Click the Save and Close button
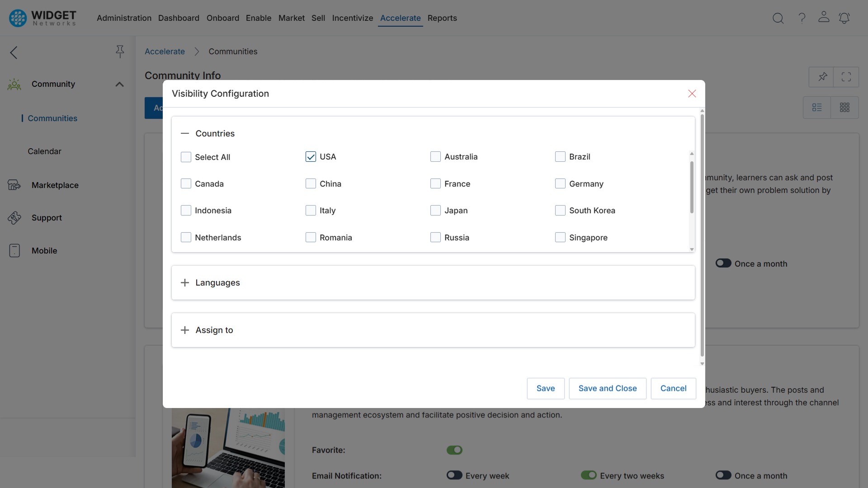 point(607,388)
